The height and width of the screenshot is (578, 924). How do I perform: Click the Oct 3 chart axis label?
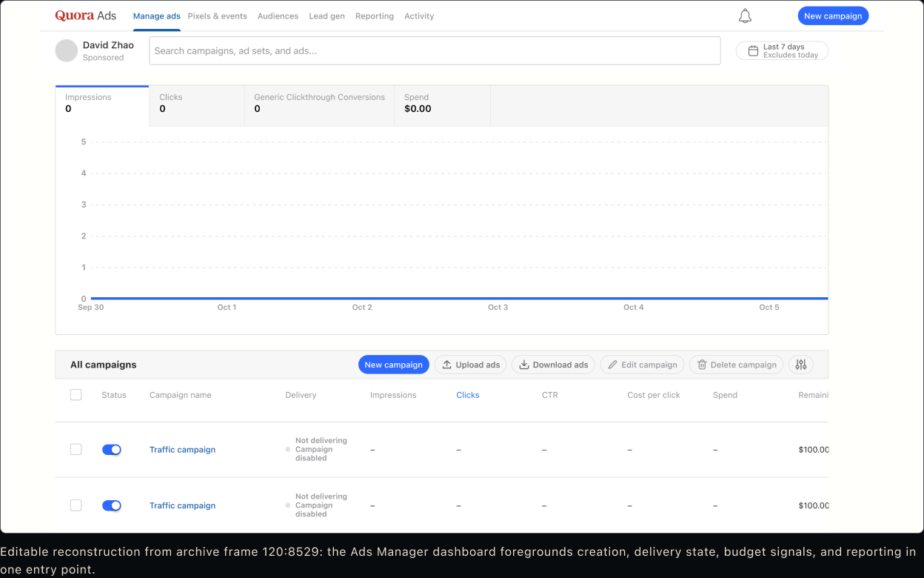tap(498, 307)
